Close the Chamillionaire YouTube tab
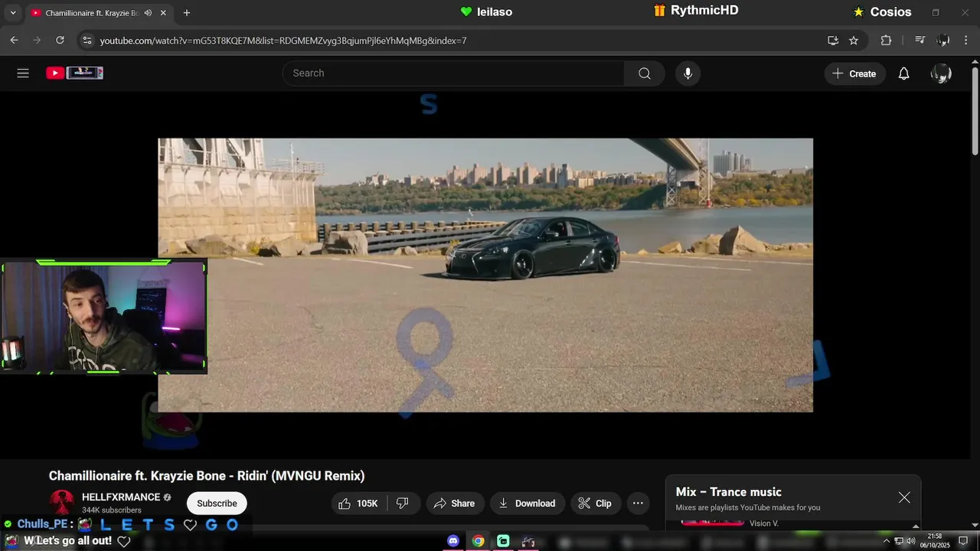Screen dimensions: 980x551 point(163,13)
